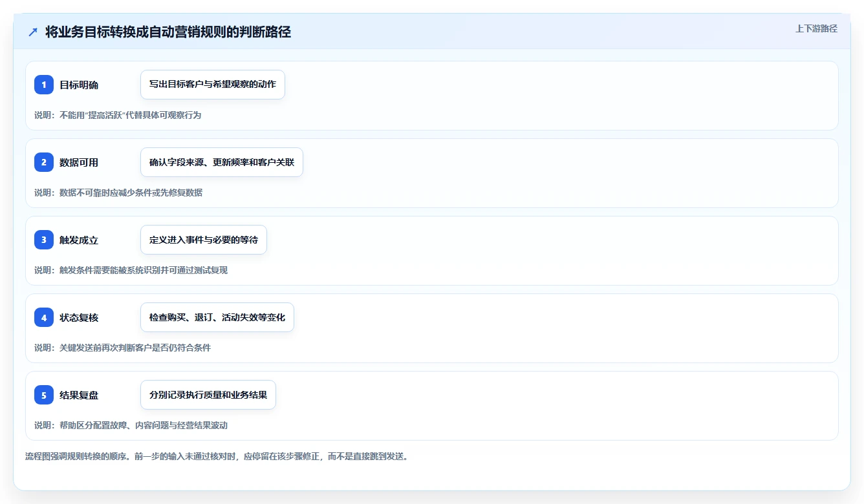Click the arrow icon beside the flowchart title
Viewport: 864px width, 504px height.
33,32
